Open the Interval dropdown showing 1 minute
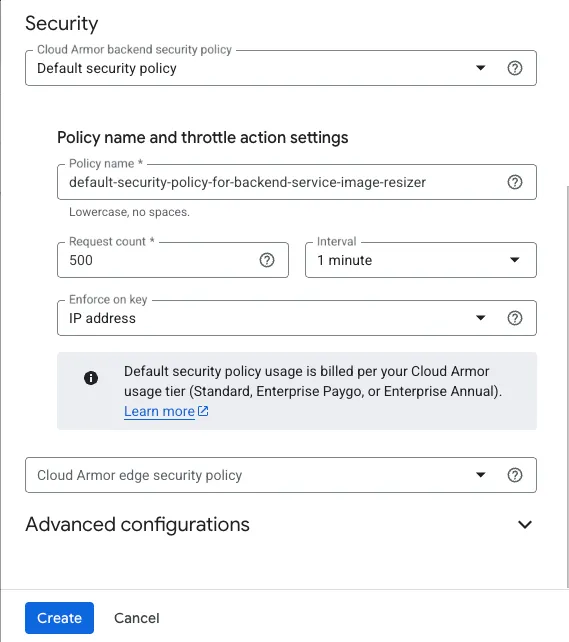Screen dimensions: 569x642 (x=421, y=260)
